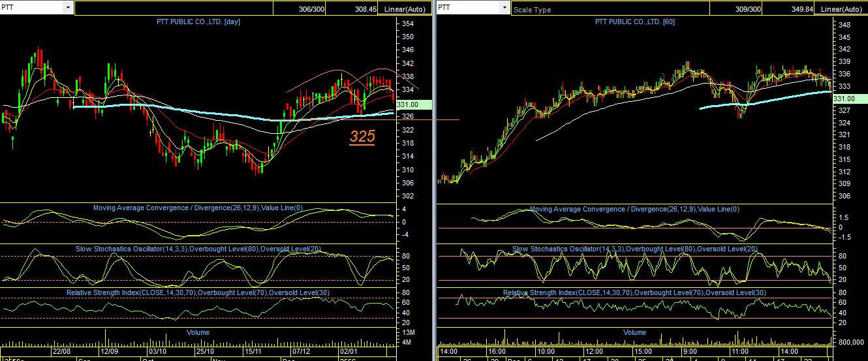Click the 03/10 date on daily axis

(x=158, y=351)
